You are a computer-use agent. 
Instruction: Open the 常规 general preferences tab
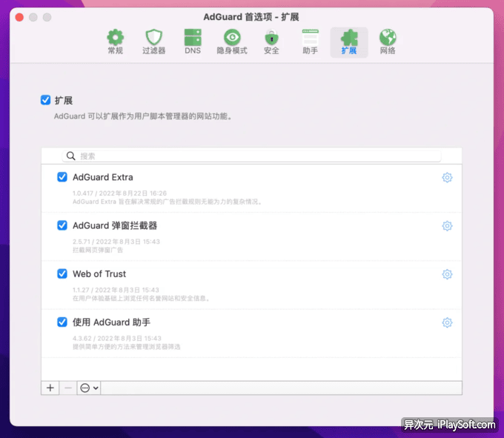(116, 42)
